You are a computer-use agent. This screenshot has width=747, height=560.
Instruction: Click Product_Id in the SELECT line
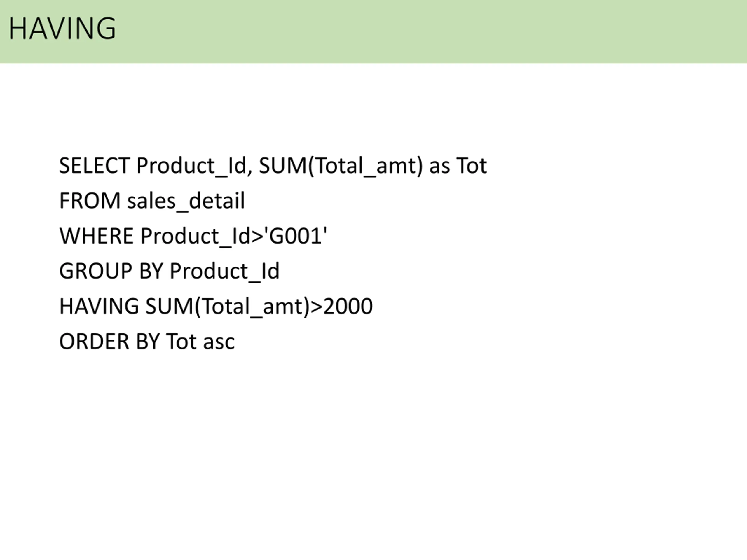pyautogui.click(x=191, y=166)
